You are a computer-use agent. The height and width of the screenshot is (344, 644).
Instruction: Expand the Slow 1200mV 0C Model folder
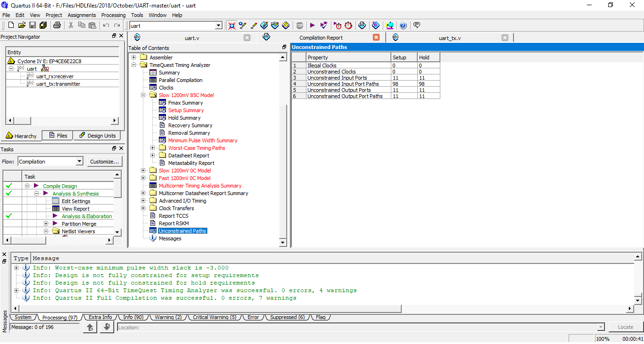tap(143, 171)
